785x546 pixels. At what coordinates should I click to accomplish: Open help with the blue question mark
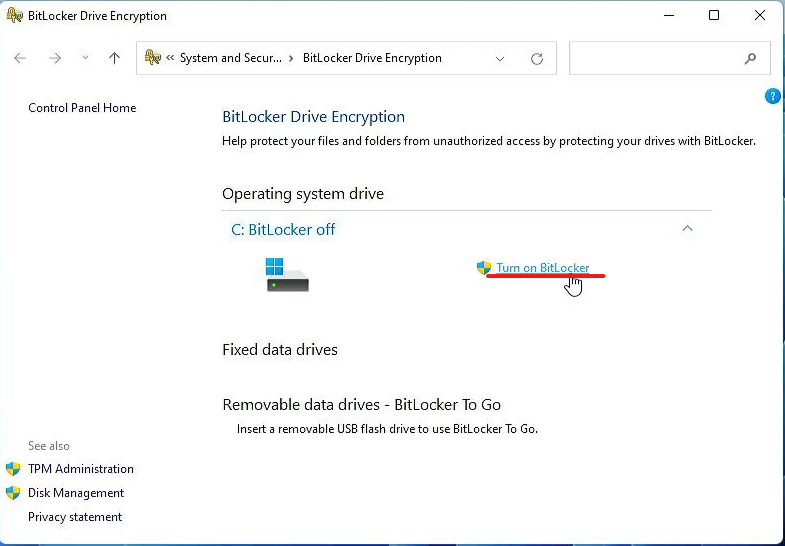click(772, 96)
